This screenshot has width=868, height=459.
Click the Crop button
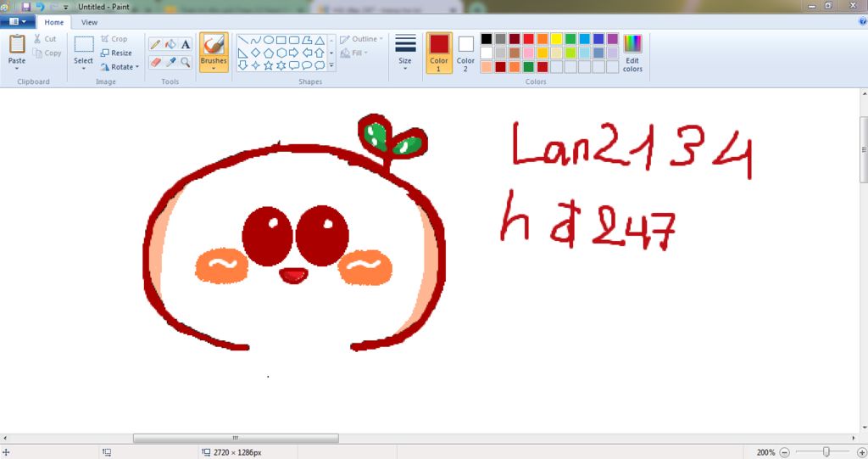coord(114,39)
